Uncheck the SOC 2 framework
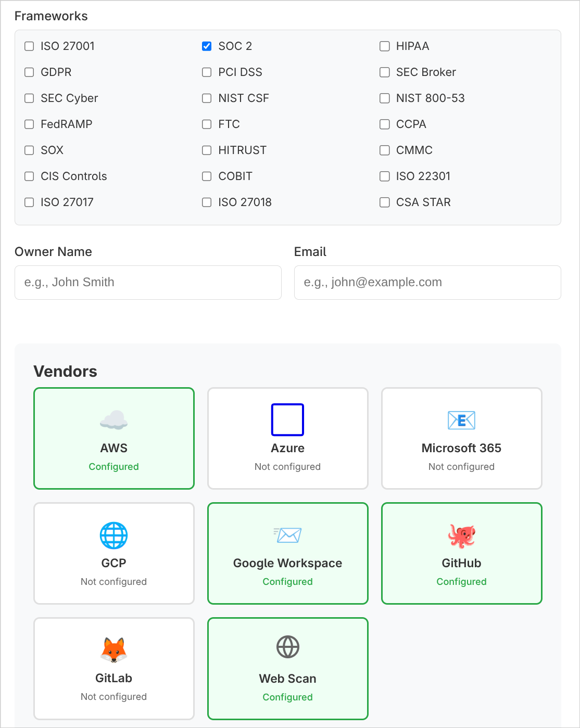The height and width of the screenshot is (728, 580). click(207, 46)
